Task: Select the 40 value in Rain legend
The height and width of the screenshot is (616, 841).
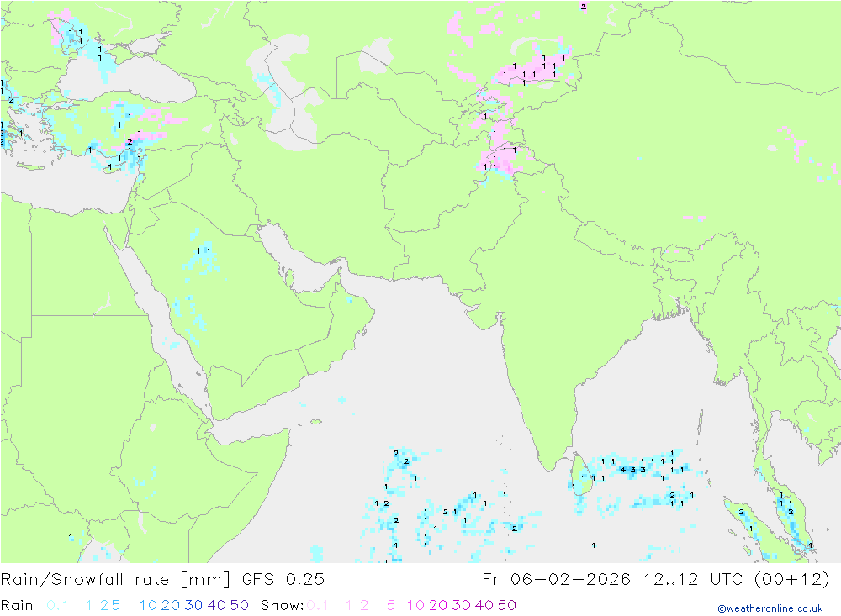Action: (217, 605)
